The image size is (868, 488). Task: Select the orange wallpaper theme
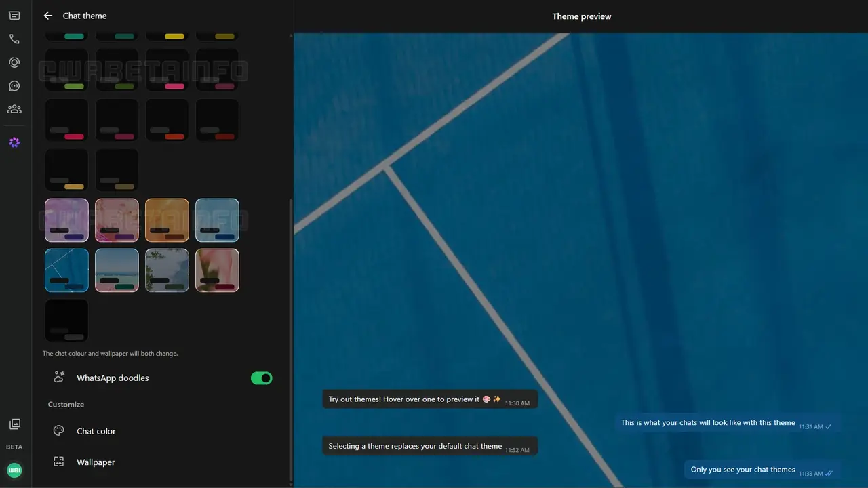pos(167,220)
